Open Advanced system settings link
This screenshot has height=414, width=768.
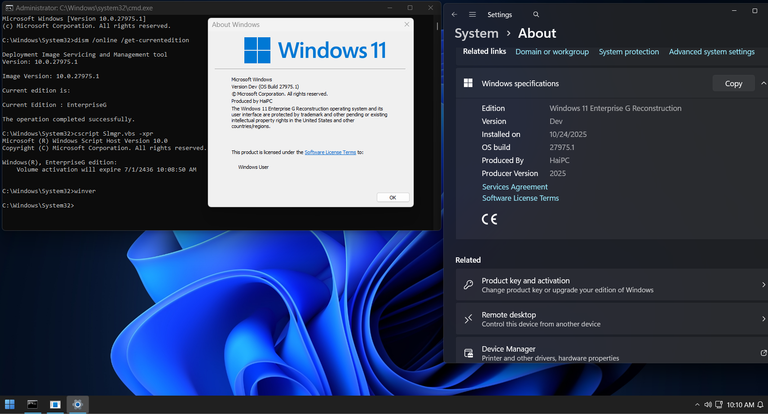pos(712,52)
